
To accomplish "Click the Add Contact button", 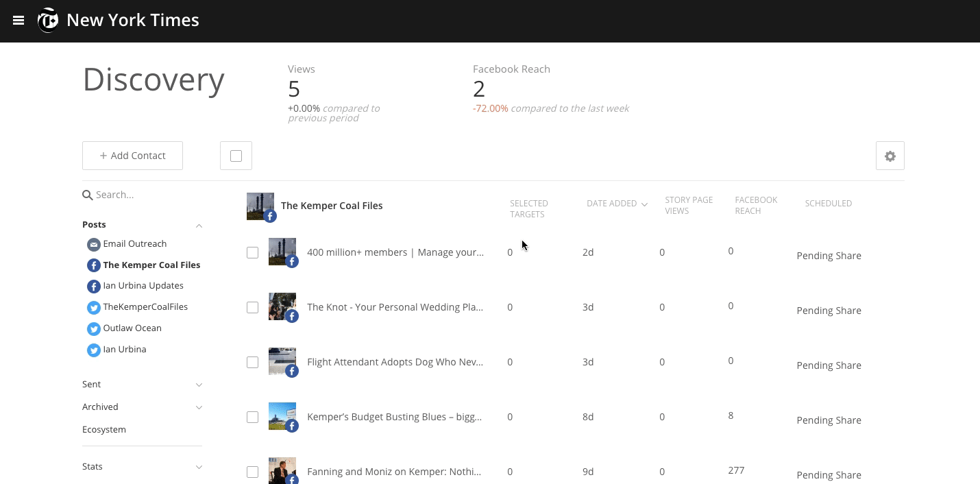I will coord(132,156).
